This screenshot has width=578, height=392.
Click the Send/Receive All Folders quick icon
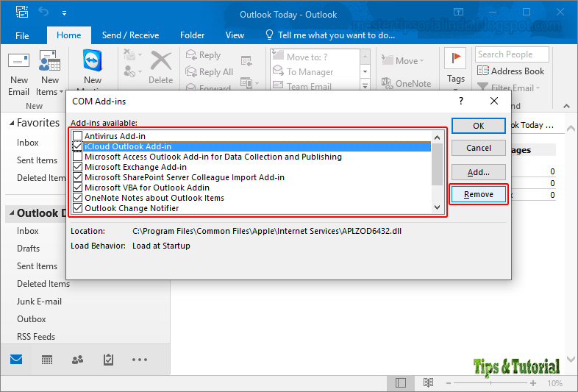tap(22, 12)
